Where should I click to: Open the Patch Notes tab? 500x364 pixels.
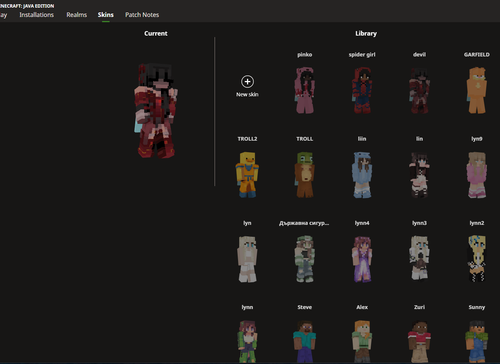[x=142, y=15]
